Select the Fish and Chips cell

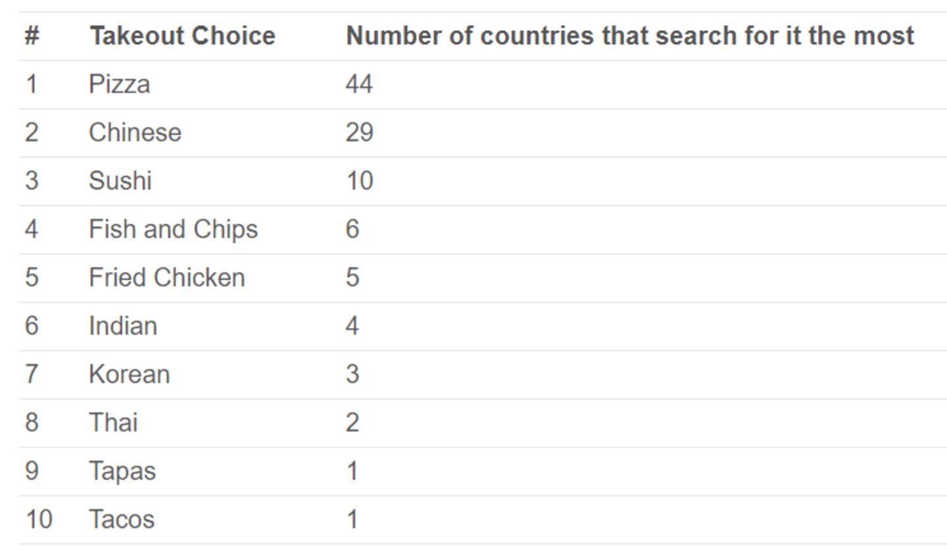coord(173,229)
